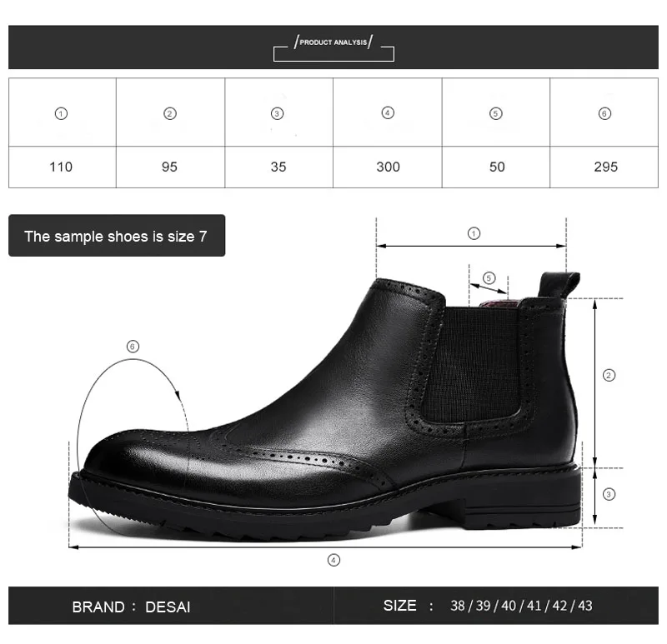Click the circled 5 marker above the elastic panel
667x644 pixels.
pyautogui.click(x=489, y=278)
